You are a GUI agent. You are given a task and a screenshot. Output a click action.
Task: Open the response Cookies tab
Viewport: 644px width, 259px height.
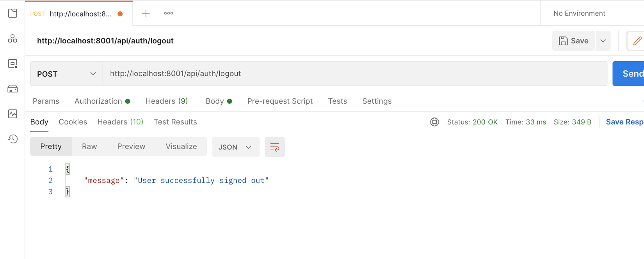pyautogui.click(x=73, y=122)
